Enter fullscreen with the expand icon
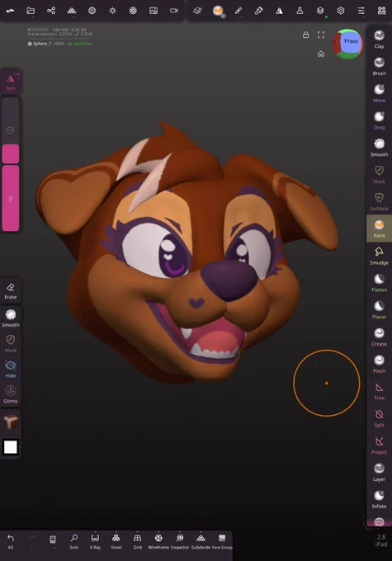 (321, 35)
